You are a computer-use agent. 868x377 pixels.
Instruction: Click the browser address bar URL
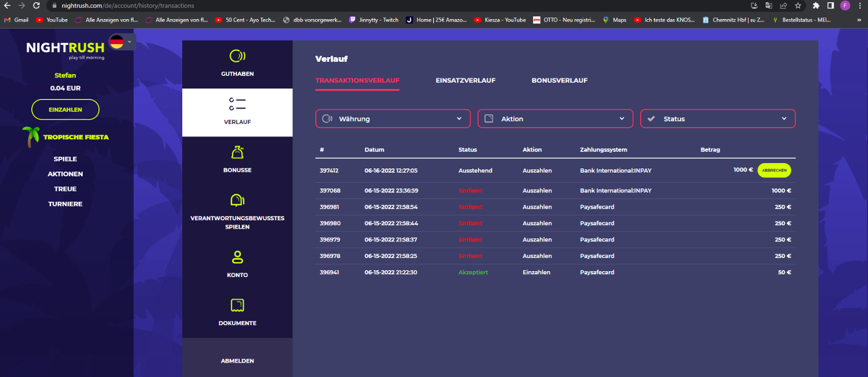[x=127, y=6]
